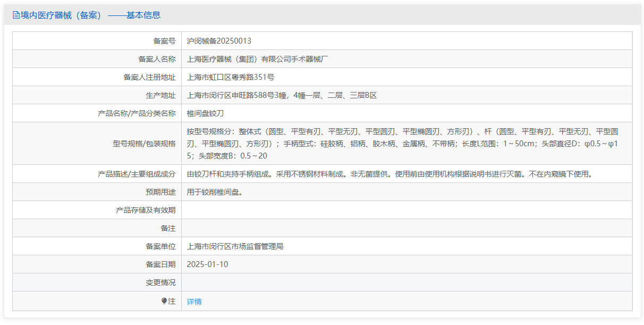Click the empty 备注 value cell
Screen dimensions: 644x325
pos(406,228)
